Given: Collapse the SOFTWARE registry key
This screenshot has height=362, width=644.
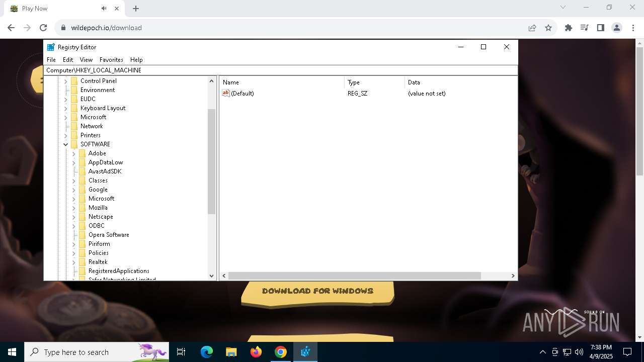Looking at the screenshot, I should 65,144.
